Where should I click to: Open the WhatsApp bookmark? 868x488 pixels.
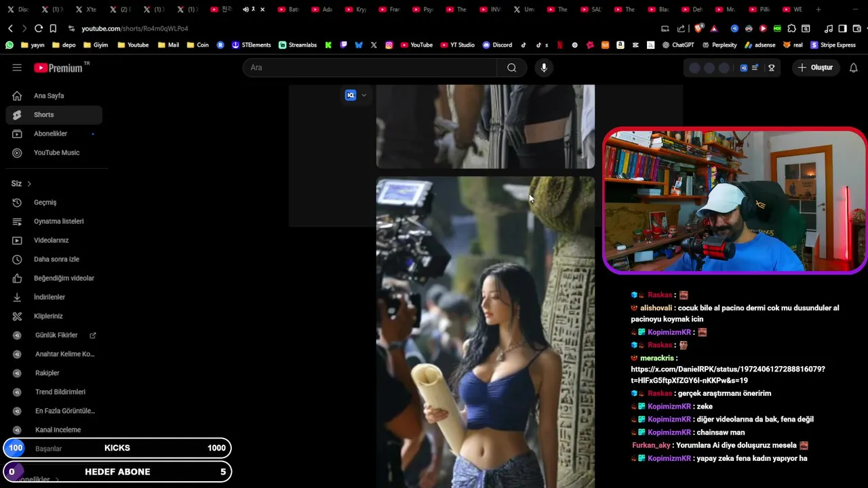click(9, 45)
